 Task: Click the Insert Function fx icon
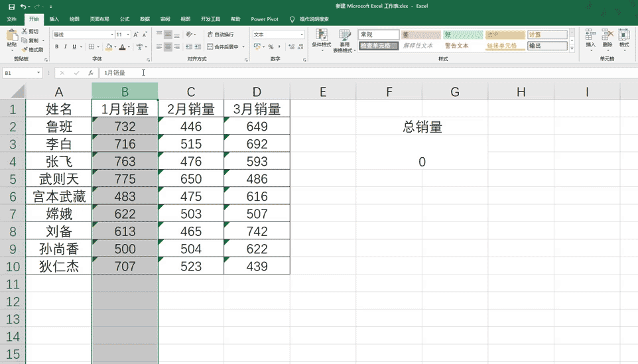pos(91,73)
